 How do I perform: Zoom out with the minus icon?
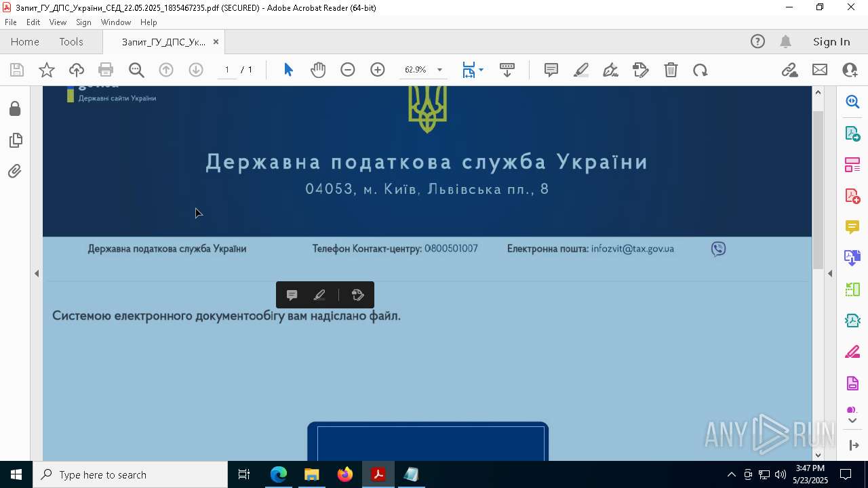coord(348,70)
